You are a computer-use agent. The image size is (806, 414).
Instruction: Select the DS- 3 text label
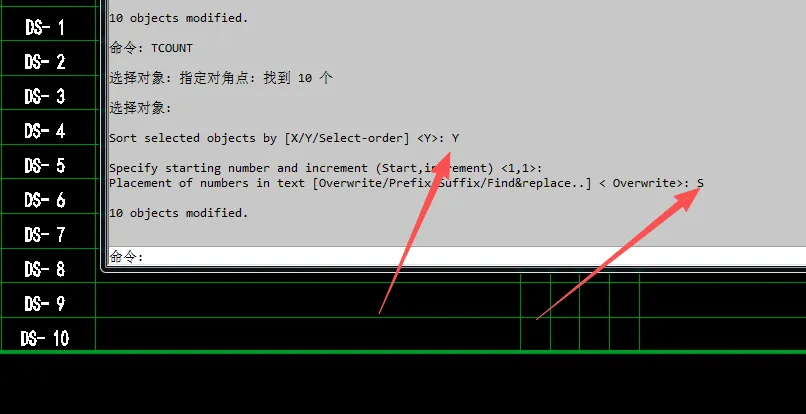45,96
